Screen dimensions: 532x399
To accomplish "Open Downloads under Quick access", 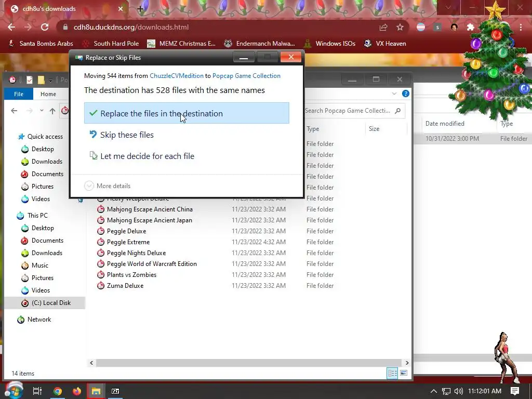I will (x=47, y=162).
